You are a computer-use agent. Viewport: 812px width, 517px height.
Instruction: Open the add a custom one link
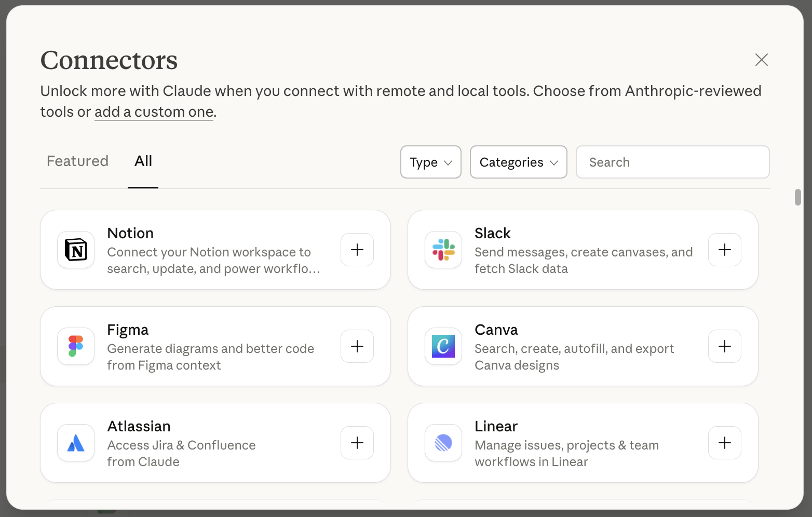[x=153, y=112]
